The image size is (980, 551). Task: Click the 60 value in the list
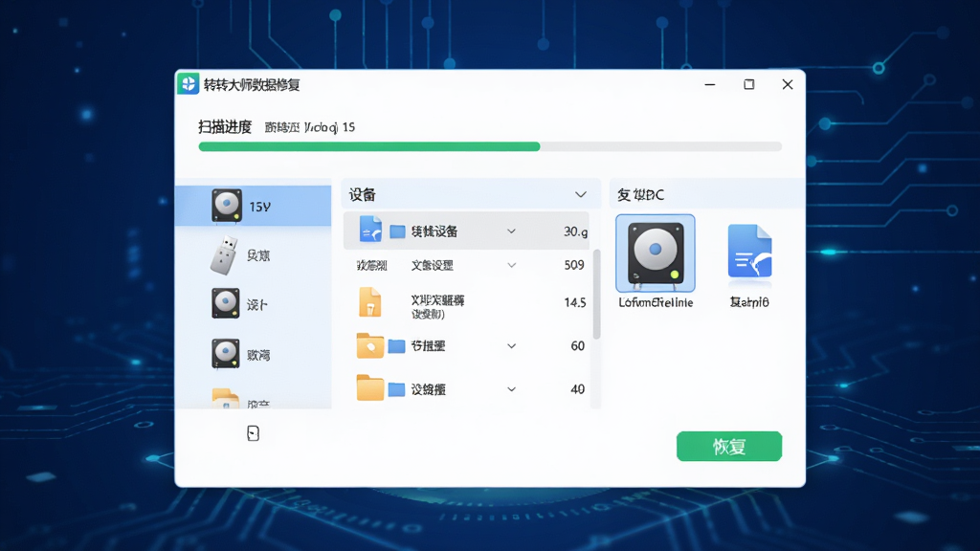[577, 346]
